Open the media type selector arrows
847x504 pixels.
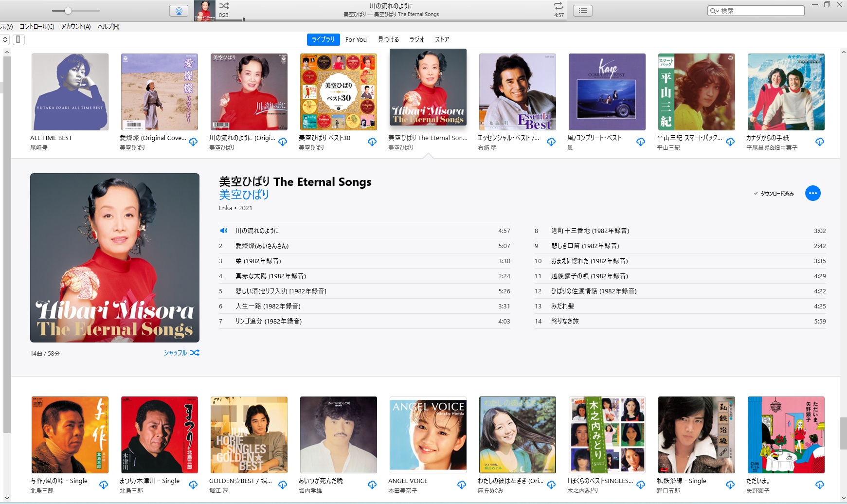click(5, 39)
